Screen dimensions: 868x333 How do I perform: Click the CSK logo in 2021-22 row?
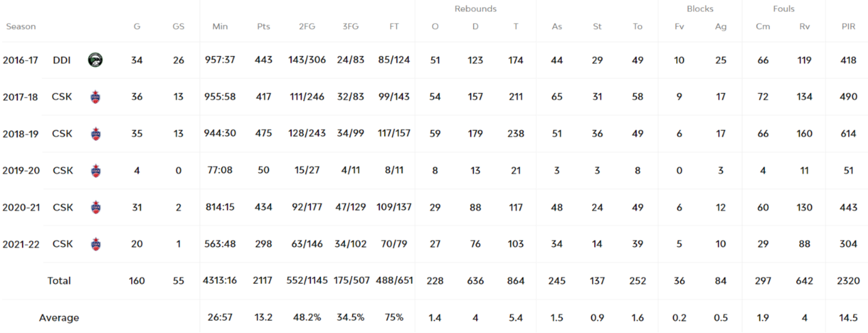[95, 244]
